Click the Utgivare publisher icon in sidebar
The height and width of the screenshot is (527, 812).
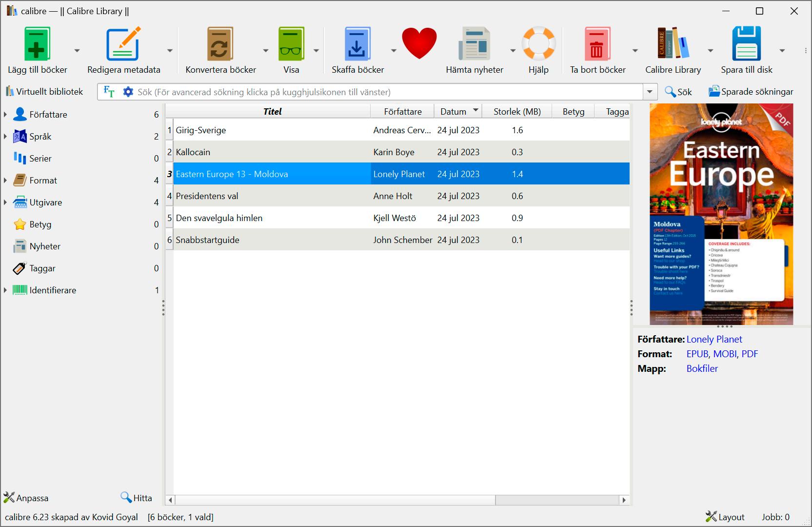pyautogui.click(x=20, y=203)
